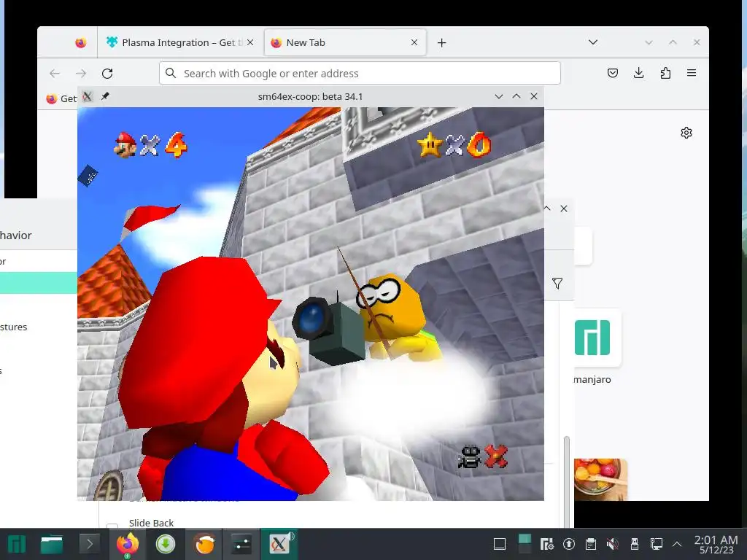Maximize the Firefox window

pos(673,42)
